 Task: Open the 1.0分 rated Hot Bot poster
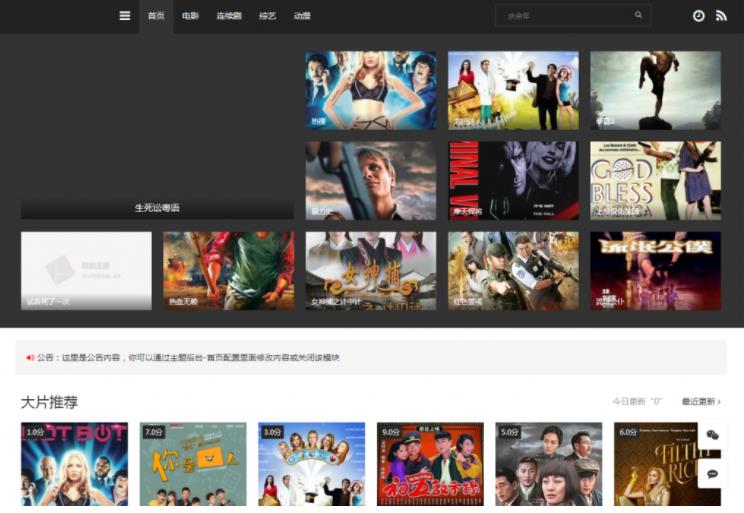[x=74, y=464]
